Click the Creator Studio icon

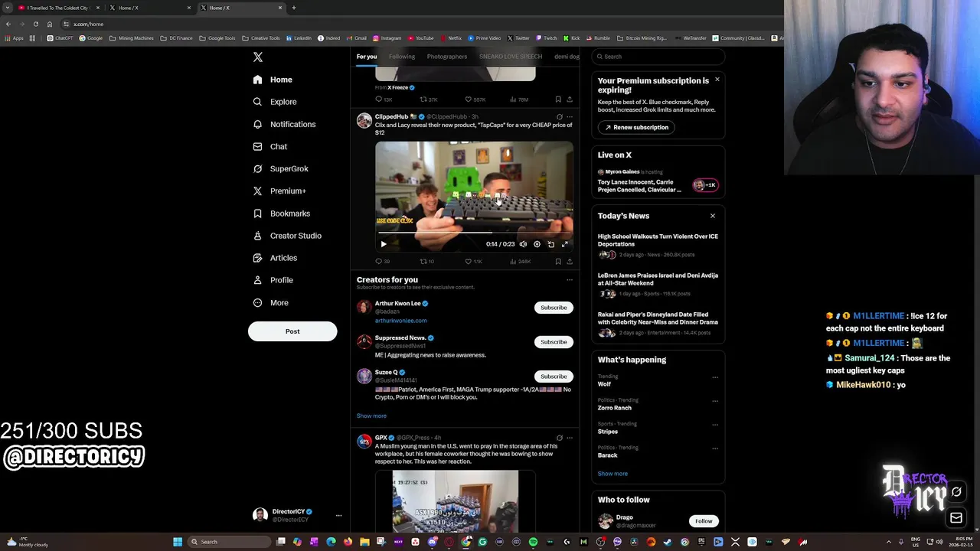257,236
